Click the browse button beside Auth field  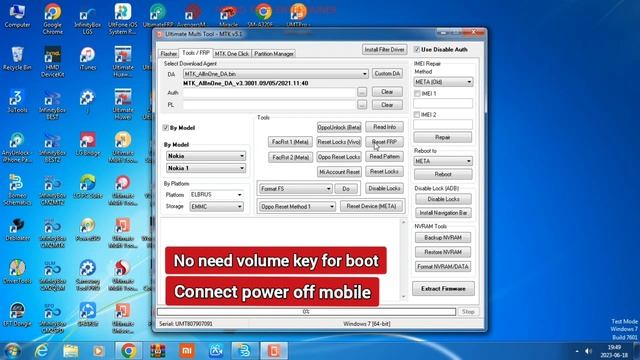coord(362,92)
